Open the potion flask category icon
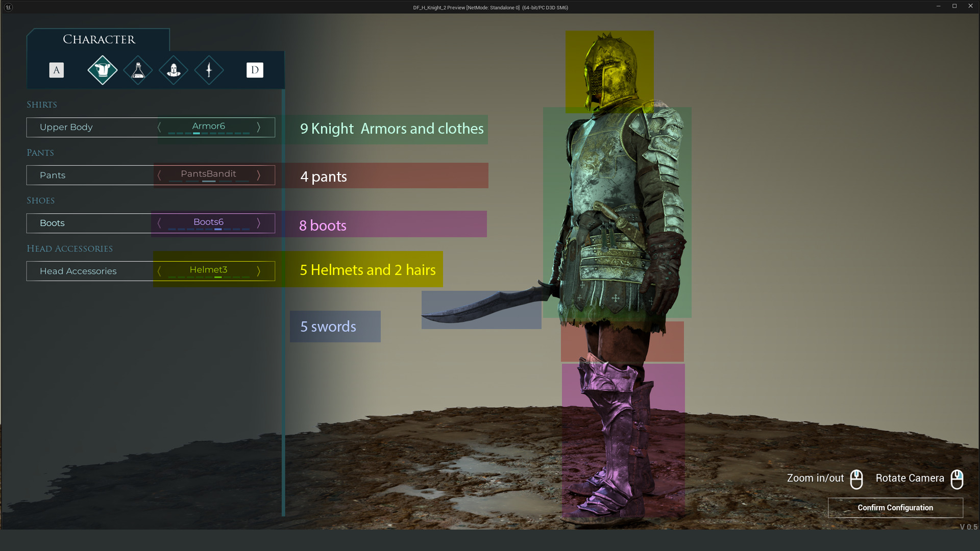The height and width of the screenshot is (551, 980). [138, 70]
